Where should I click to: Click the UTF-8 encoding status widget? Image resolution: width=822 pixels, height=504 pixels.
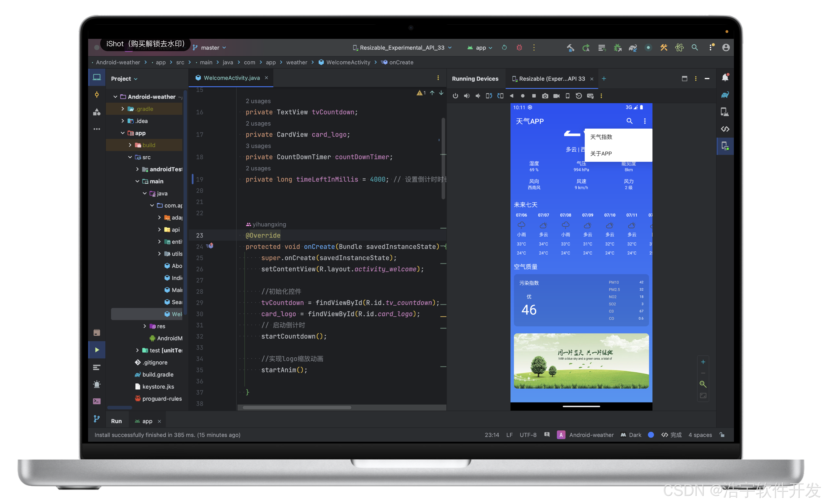coord(528,435)
